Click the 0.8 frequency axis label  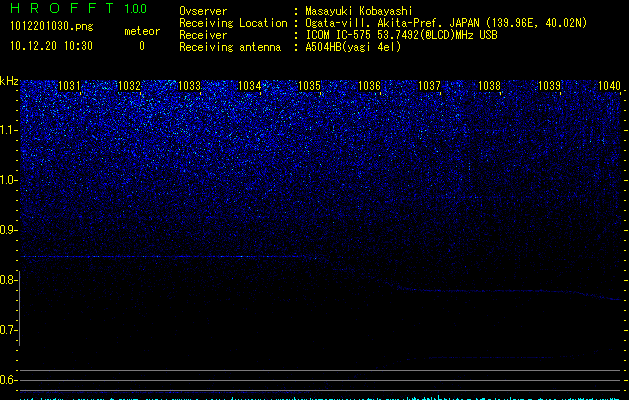pyautogui.click(x=8, y=280)
